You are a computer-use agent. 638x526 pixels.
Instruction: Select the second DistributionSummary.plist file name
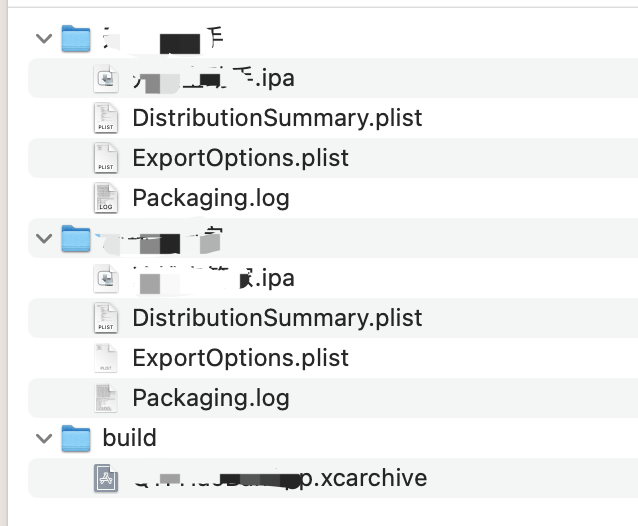coord(277,318)
